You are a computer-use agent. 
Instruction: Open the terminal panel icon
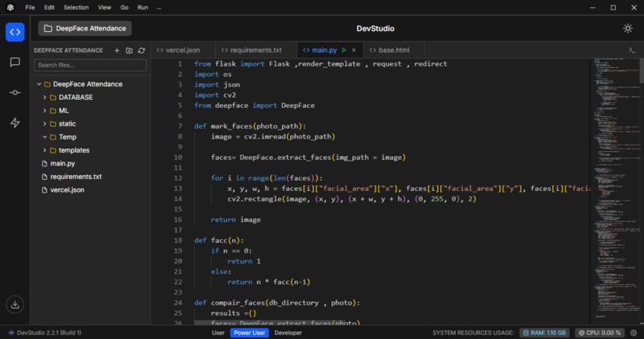pyautogui.click(x=632, y=50)
